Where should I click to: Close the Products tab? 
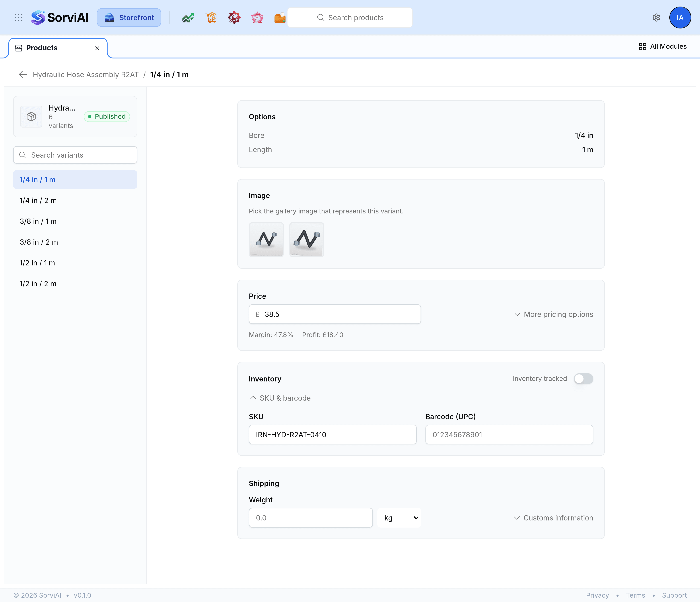[97, 48]
